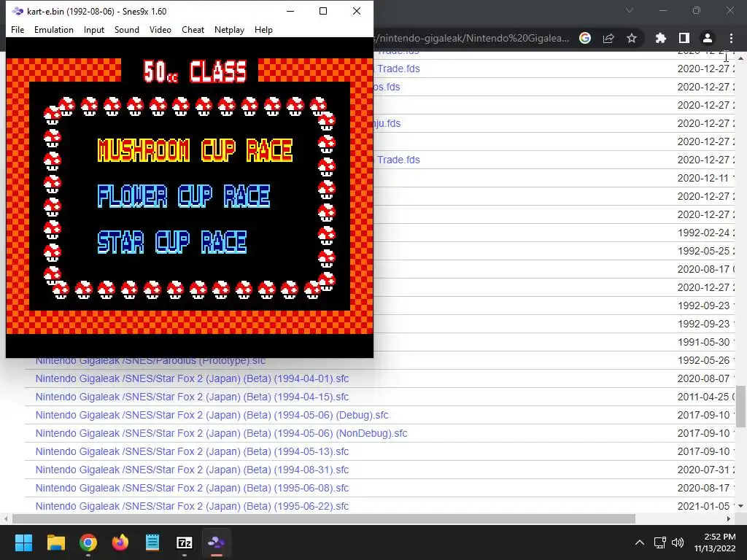Select Mushroom Cup Race in the game
Image resolution: width=747 pixels, height=560 pixels.
pos(195,150)
